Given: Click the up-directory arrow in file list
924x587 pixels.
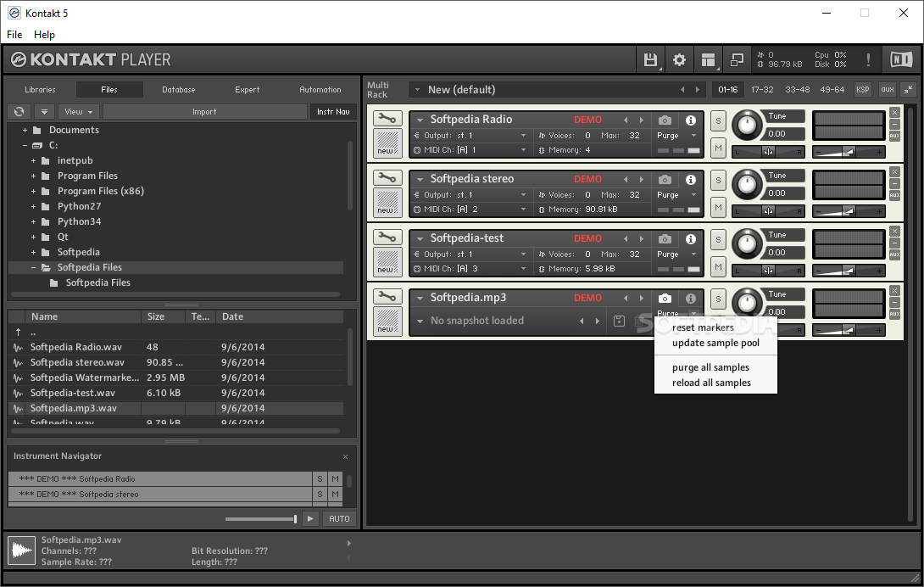Looking at the screenshot, I should click(x=19, y=333).
